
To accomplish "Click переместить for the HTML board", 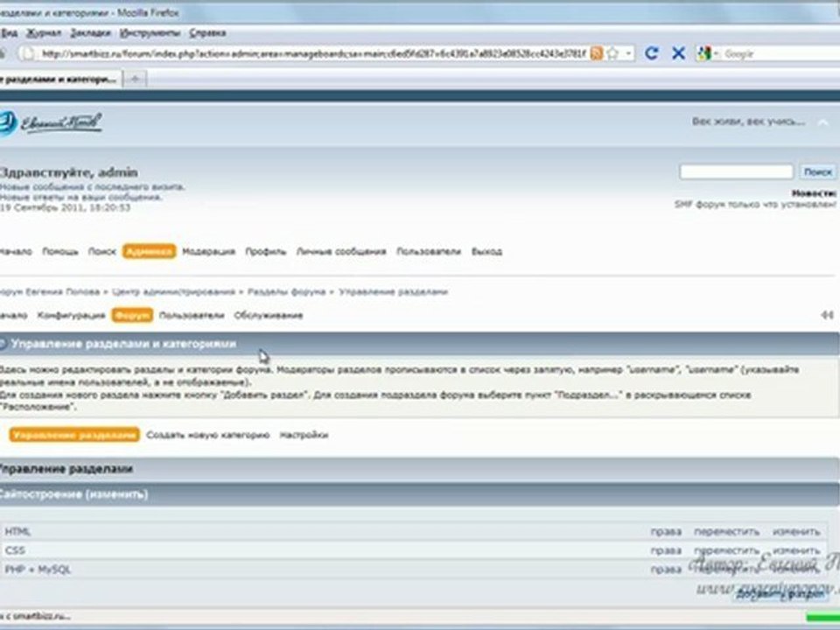I will (726, 531).
